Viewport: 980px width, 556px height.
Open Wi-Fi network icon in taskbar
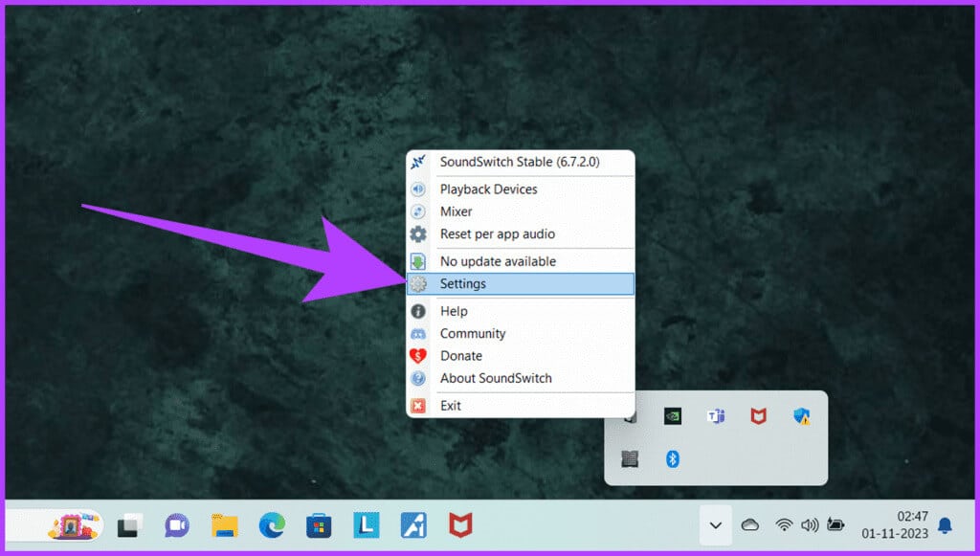[784, 525]
